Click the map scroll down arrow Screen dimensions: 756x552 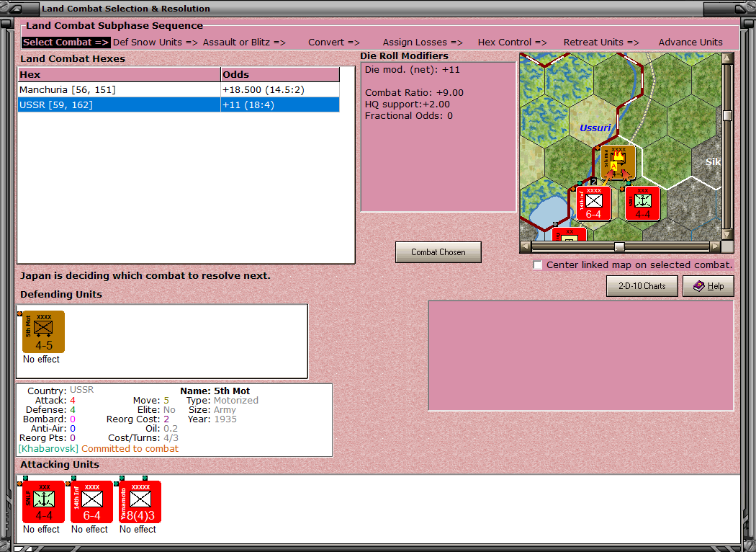(727, 234)
